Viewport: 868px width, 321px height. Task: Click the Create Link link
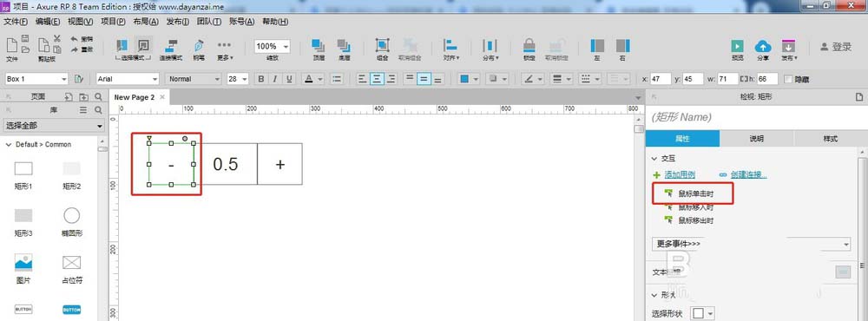click(x=748, y=175)
